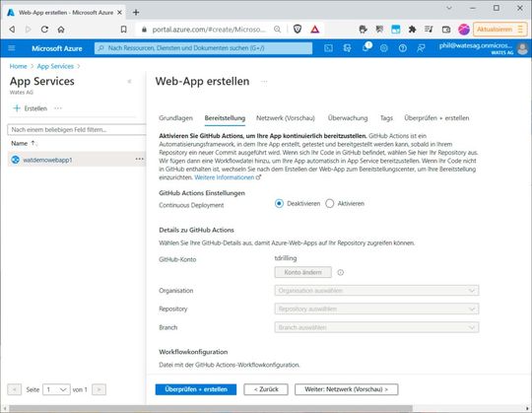Go to the previous page of results

tap(14, 389)
